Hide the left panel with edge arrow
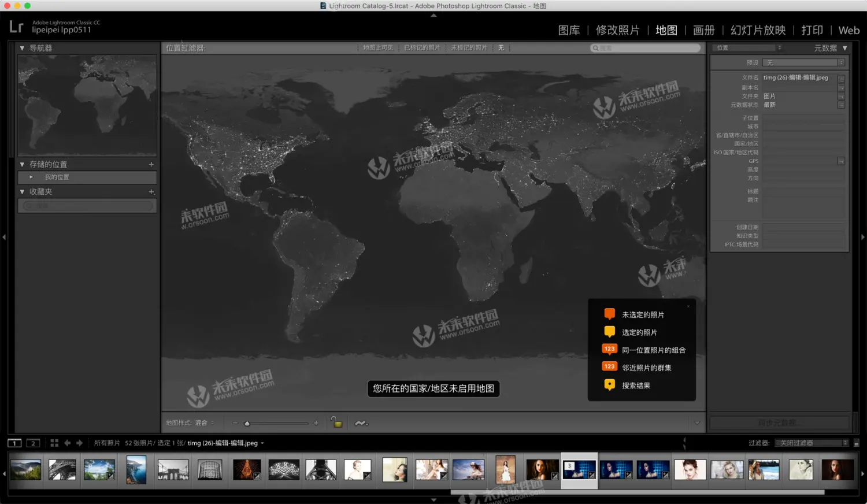Screen dimensions: 867x504 (4, 237)
